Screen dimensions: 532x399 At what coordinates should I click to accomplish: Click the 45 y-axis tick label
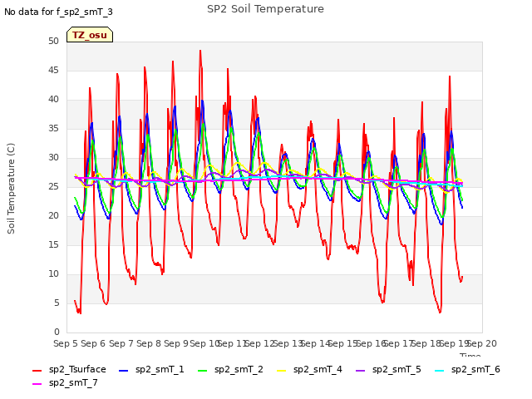coord(53,70)
